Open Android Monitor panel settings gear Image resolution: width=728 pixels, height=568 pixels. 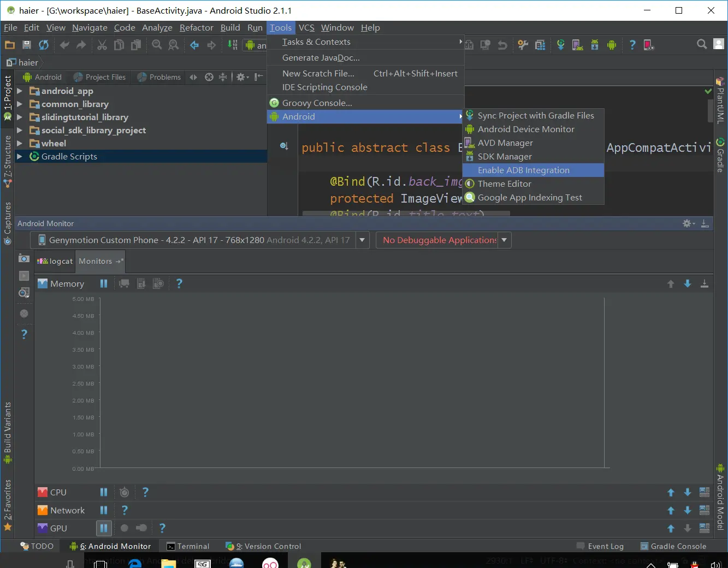point(689,223)
